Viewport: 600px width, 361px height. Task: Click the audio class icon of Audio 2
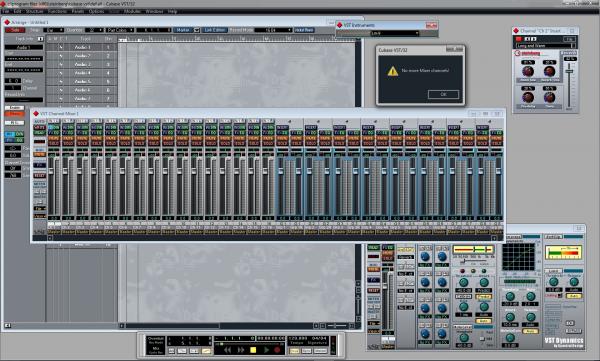tap(60, 56)
